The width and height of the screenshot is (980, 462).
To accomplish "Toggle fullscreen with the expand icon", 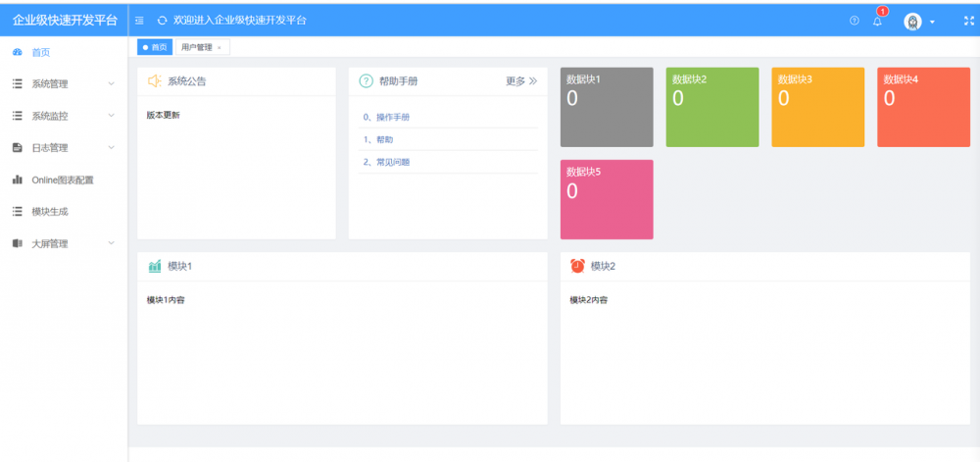I will pyautogui.click(x=969, y=21).
